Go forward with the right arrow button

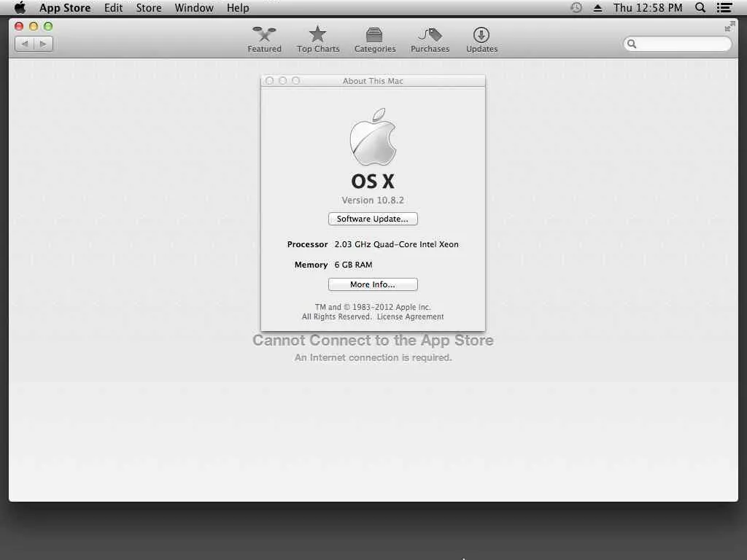(43, 44)
